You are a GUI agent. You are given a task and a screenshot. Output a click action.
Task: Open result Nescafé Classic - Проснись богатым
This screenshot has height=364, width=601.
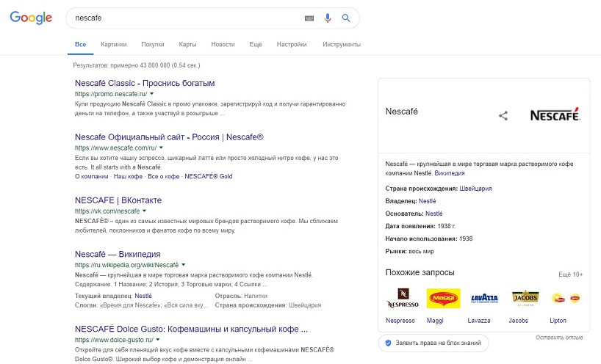(145, 83)
